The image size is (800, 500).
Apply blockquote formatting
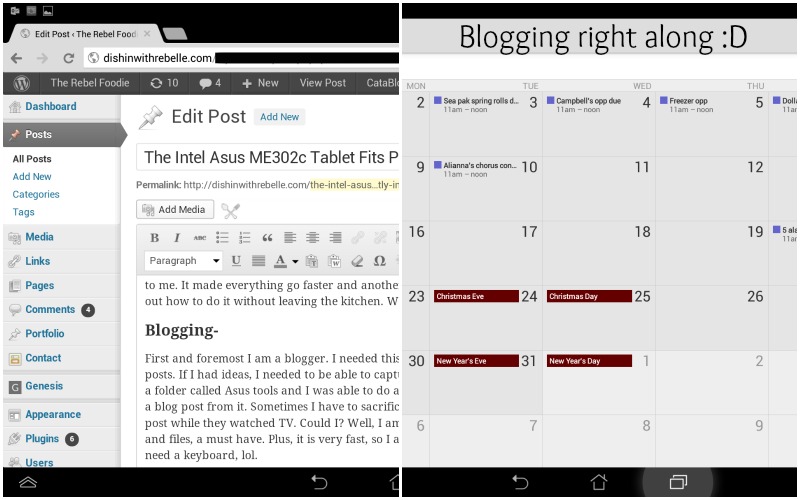pos(267,237)
